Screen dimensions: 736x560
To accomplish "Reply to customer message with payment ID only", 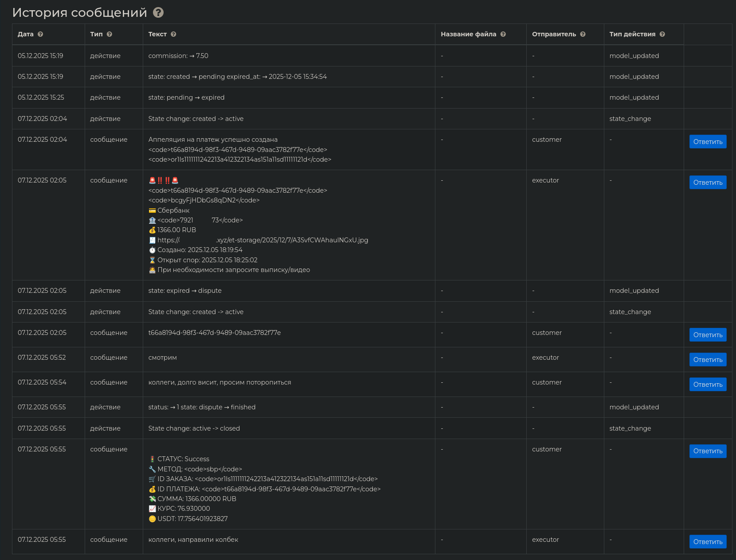I will 708,335.
